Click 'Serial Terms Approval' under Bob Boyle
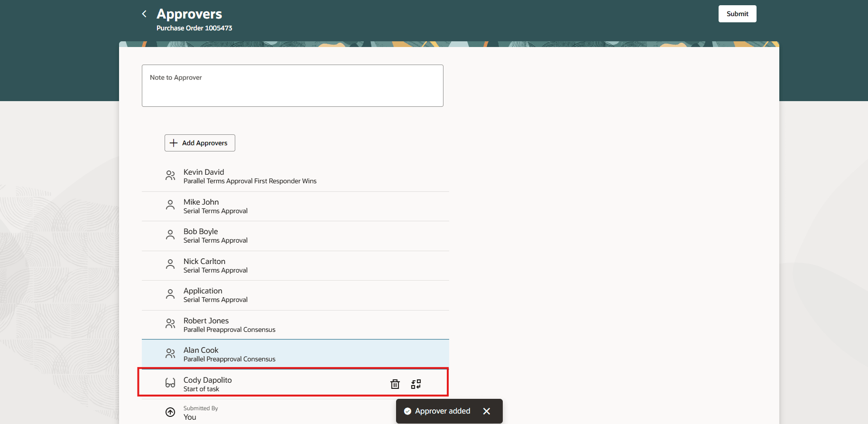This screenshot has height=424, width=868. coord(216,240)
